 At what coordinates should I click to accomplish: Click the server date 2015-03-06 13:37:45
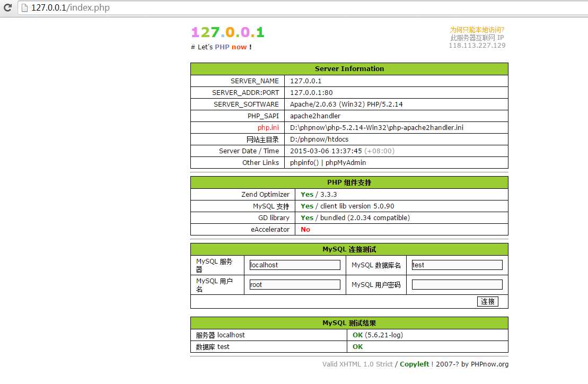[326, 151]
